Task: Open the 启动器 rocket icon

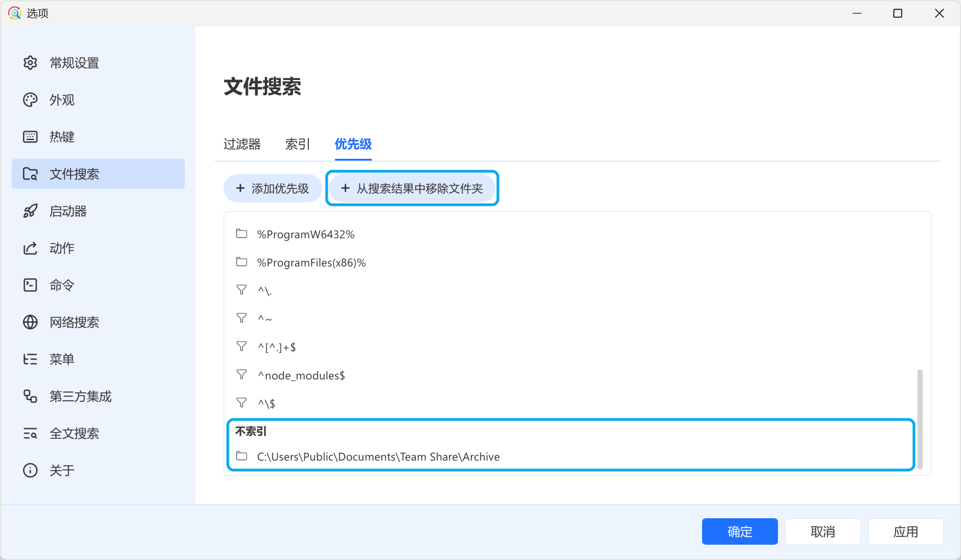Action: coord(30,211)
